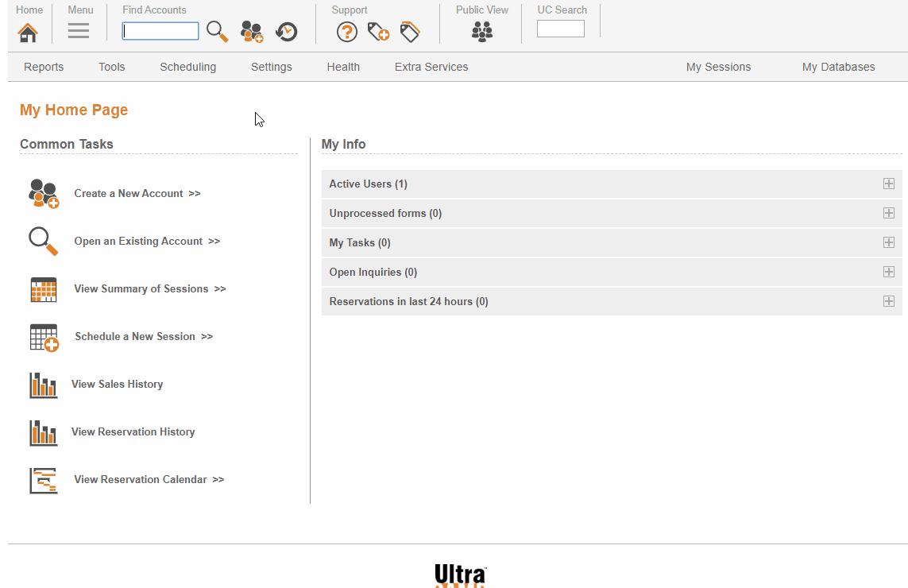Go to My Databases

pyautogui.click(x=839, y=67)
